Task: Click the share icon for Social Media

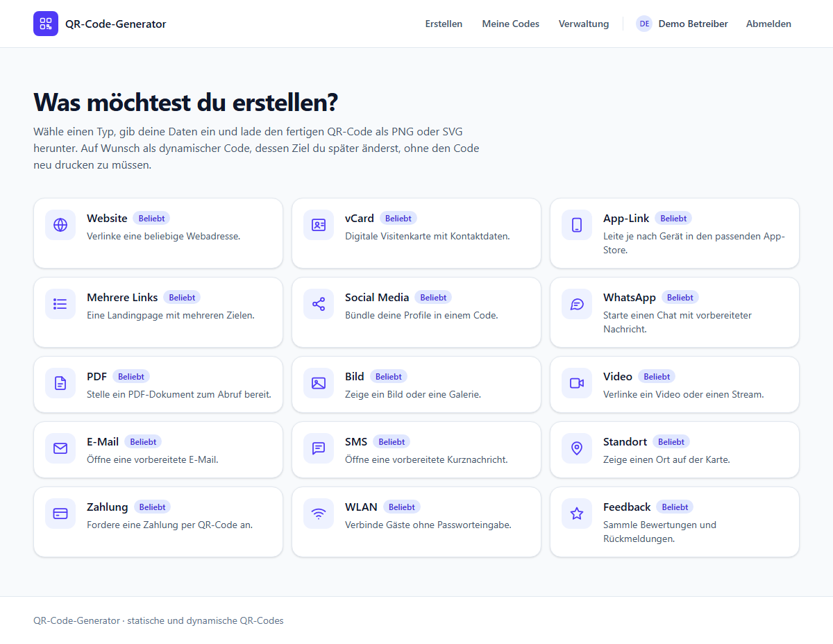Action: [319, 304]
